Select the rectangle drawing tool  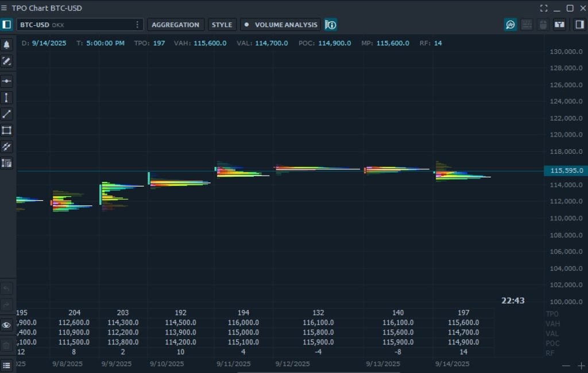coord(7,130)
